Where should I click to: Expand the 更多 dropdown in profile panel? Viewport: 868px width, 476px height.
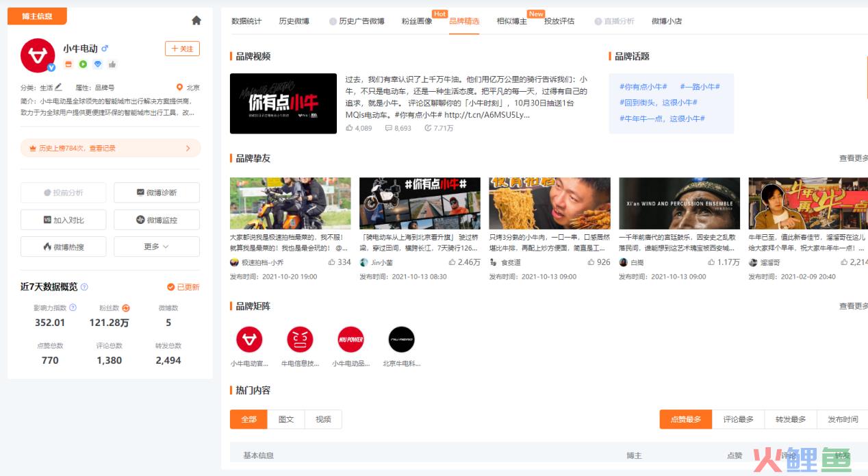(x=156, y=247)
